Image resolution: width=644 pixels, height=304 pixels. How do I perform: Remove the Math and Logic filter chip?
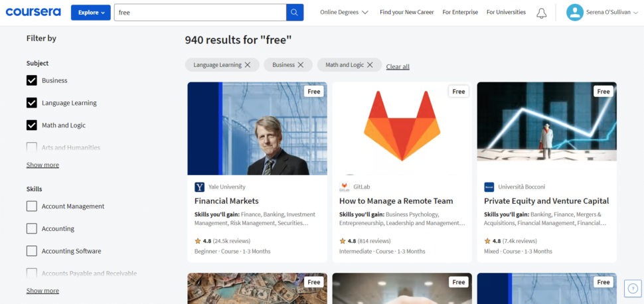(x=370, y=65)
